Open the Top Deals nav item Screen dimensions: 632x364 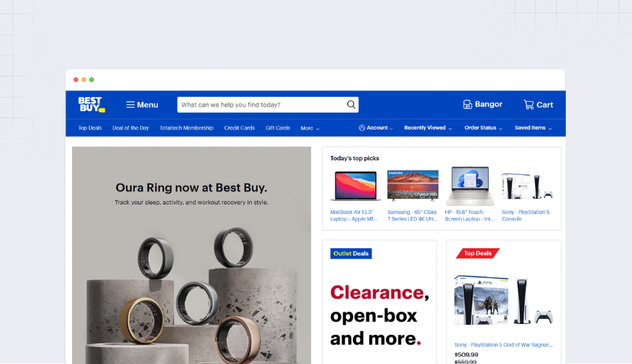click(x=90, y=128)
